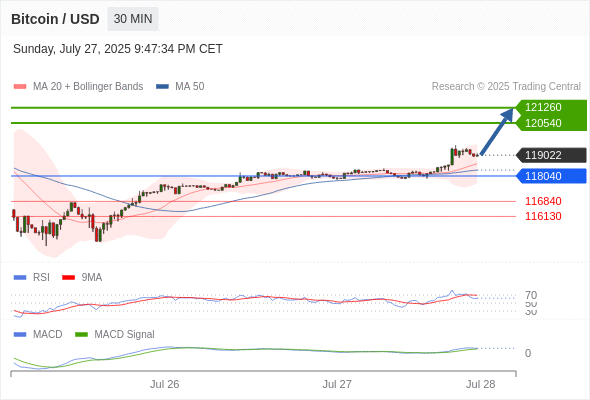Click the Jul 27 date axis label
590x400 pixels.
337,384
